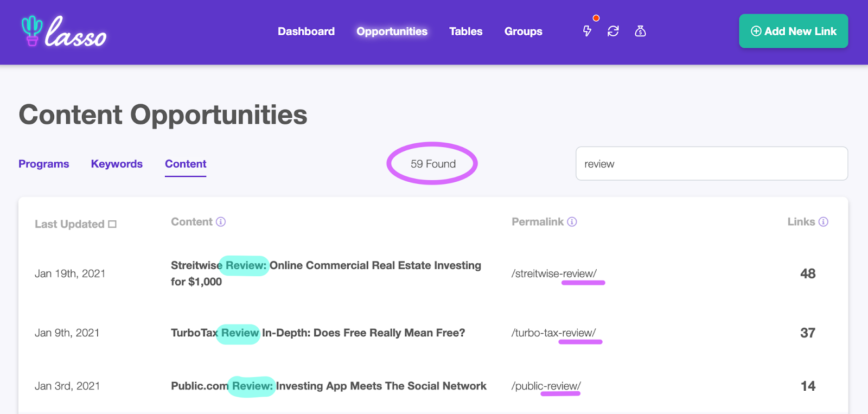This screenshot has height=414, width=868.
Task: Select the Content tab
Action: point(186,164)
